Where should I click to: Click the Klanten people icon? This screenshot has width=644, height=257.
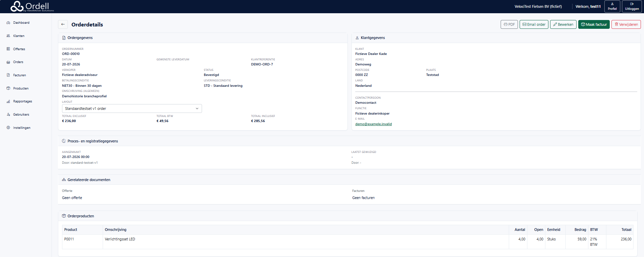click(8, 36)
